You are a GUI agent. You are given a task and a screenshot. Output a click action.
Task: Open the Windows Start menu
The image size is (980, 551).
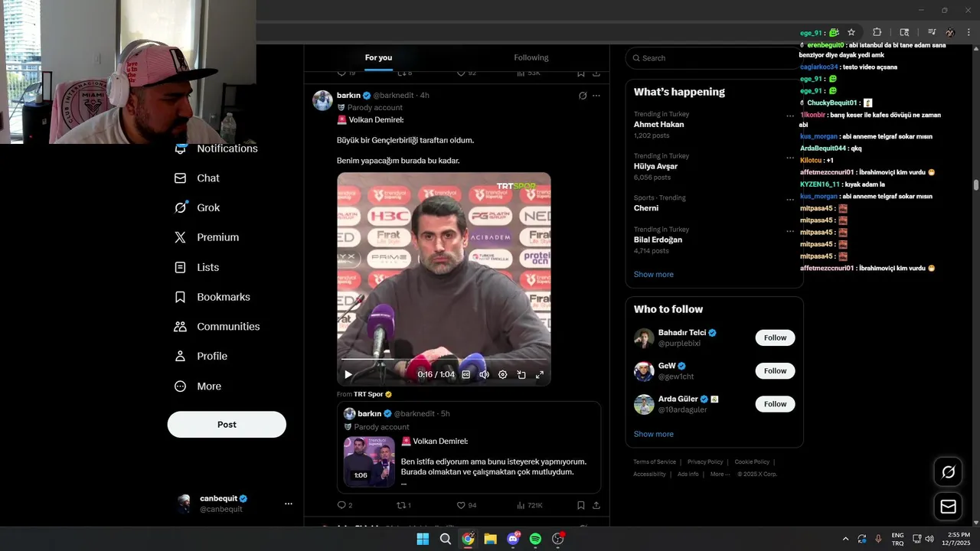click(x=423, y=539)
